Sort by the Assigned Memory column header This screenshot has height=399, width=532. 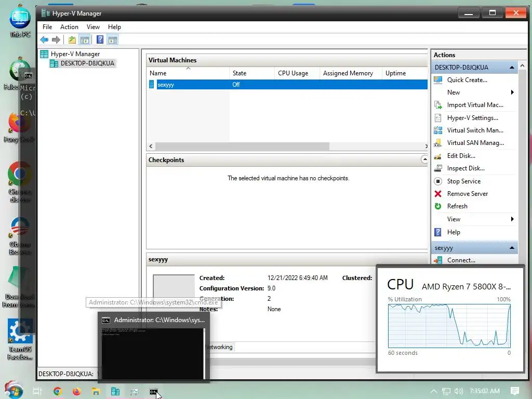(351, 73)
